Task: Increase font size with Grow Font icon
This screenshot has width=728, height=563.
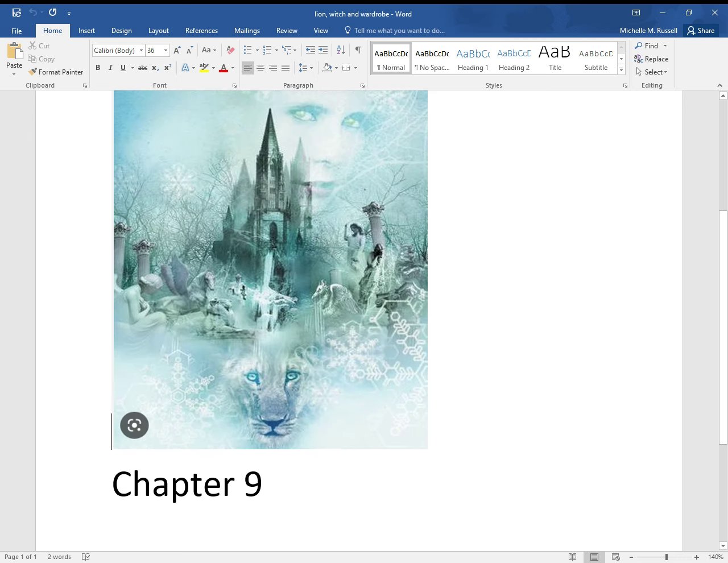Action: tap(177, 51)
